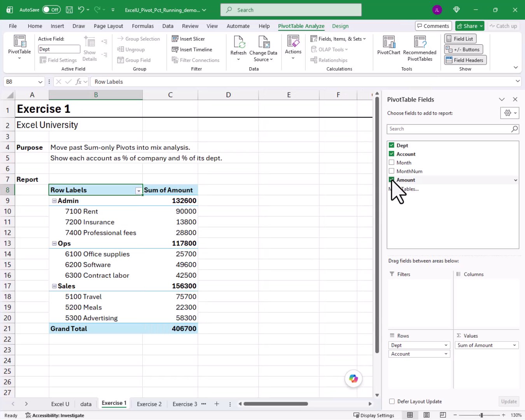Image resolution: width=525 pixels, height=420 pixels.
Task: Uncheck the Account field checkbox
Action: (392, 154)
